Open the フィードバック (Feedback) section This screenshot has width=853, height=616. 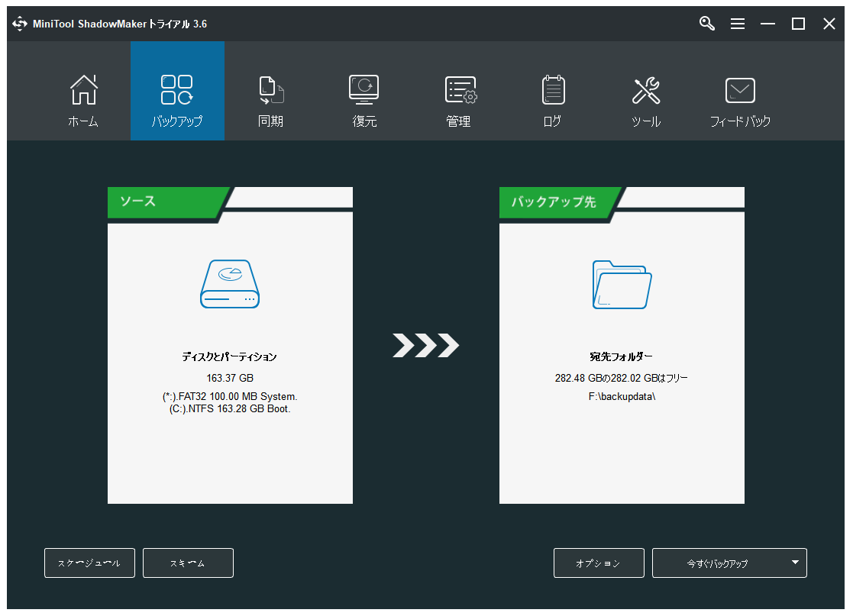click(740, 92)
